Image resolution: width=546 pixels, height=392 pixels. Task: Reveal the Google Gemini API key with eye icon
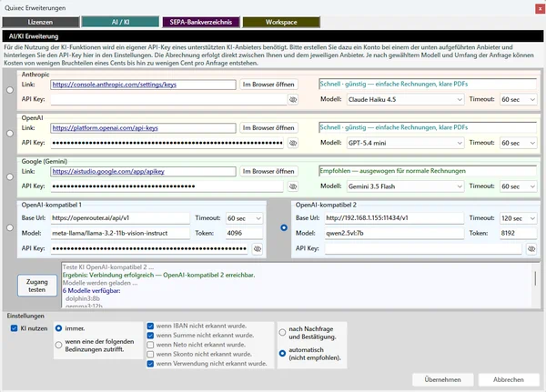click(293, 186)
